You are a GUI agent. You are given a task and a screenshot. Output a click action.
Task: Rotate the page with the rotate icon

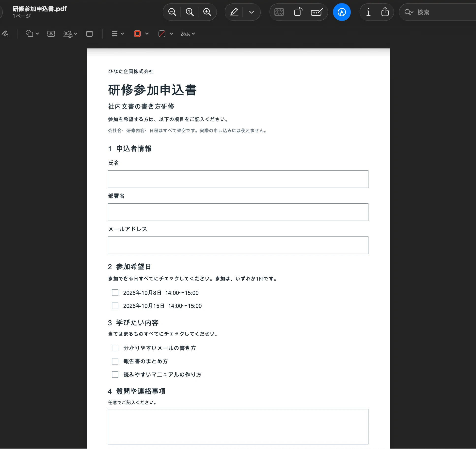298,12
